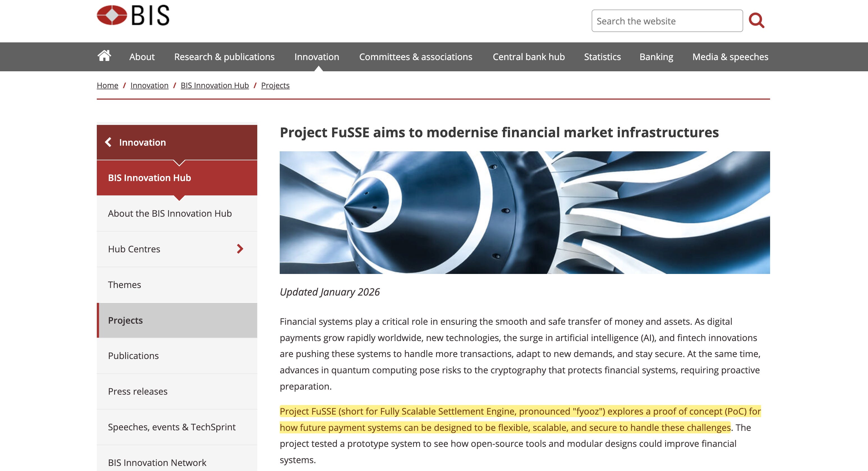
Task: Open Committees & associations menu
Action: 415,57
